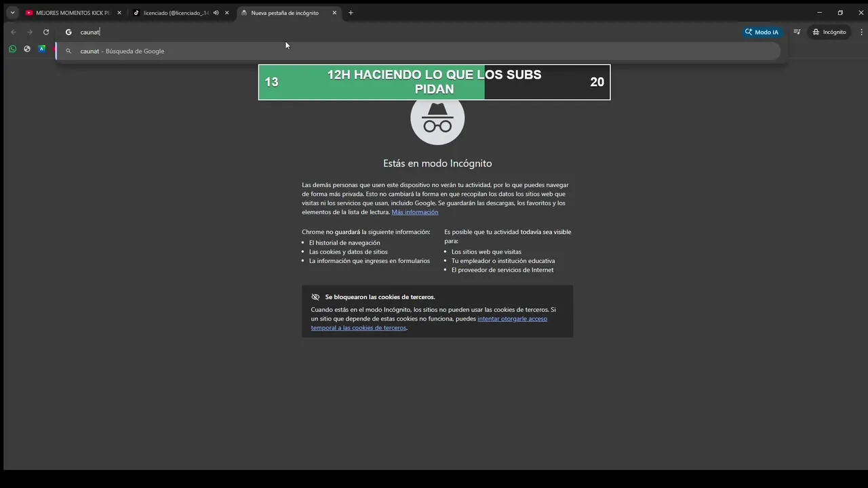Click Tu empleador o institución educativa

coord(503,261)
